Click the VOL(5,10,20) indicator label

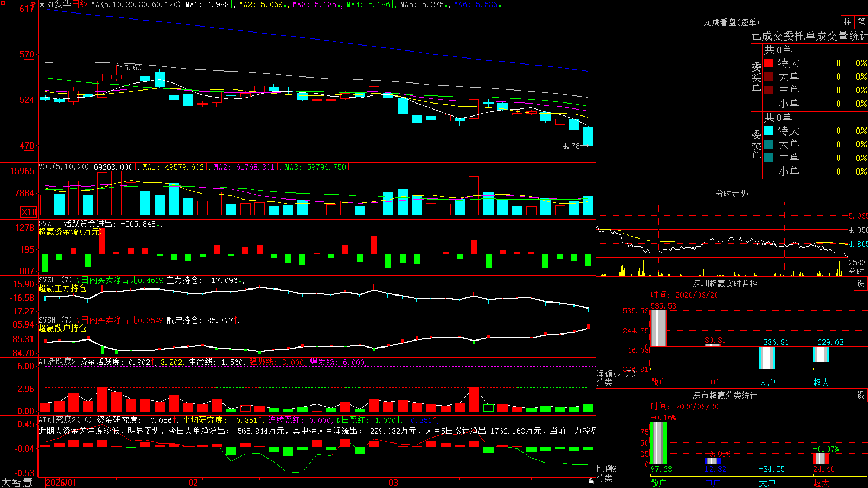click(64, 167)
